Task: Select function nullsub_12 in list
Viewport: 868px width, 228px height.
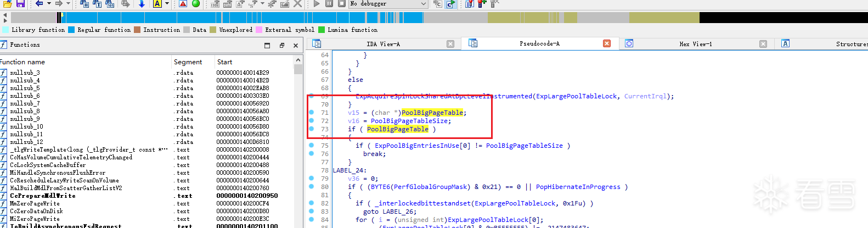Action: click(x=146, y=142)
